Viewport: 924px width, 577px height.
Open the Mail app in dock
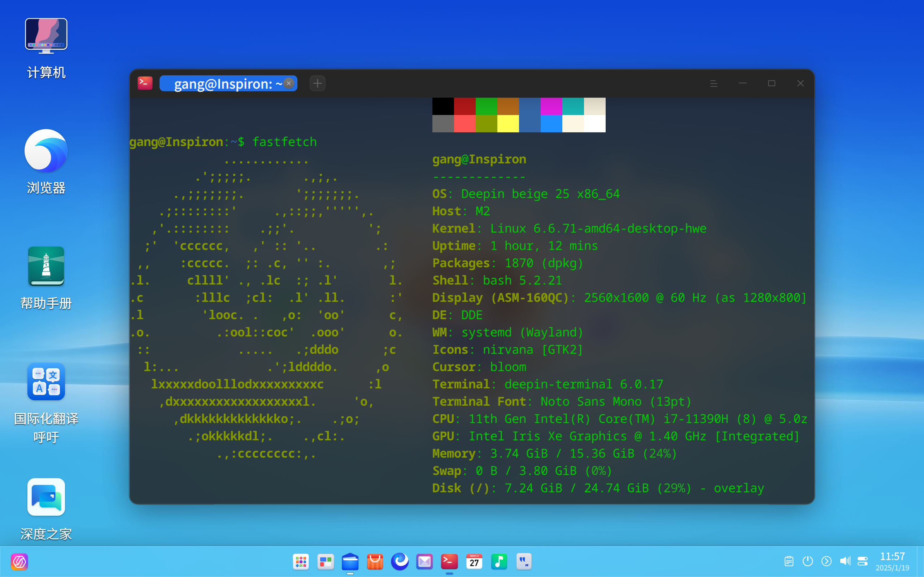coord(424,561)
